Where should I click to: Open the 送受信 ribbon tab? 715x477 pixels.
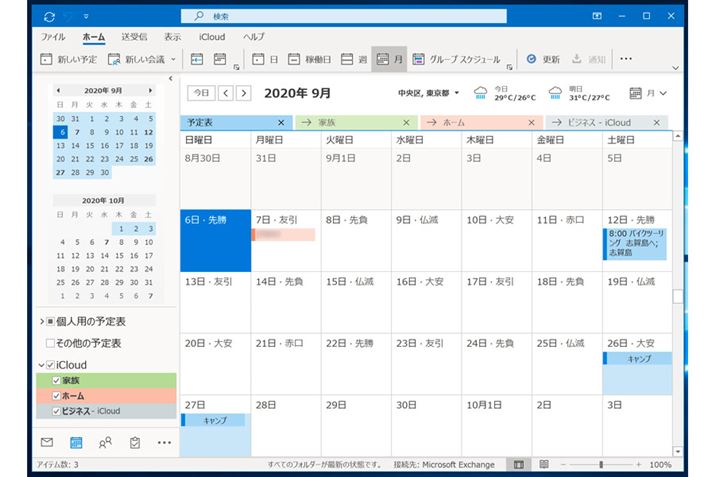click(x=134, y=37)
